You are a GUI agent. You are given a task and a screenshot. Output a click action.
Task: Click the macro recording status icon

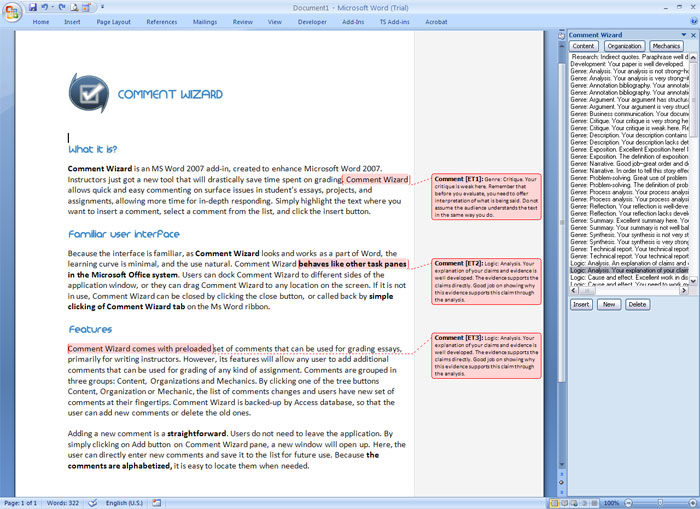(x=156, y=503)
